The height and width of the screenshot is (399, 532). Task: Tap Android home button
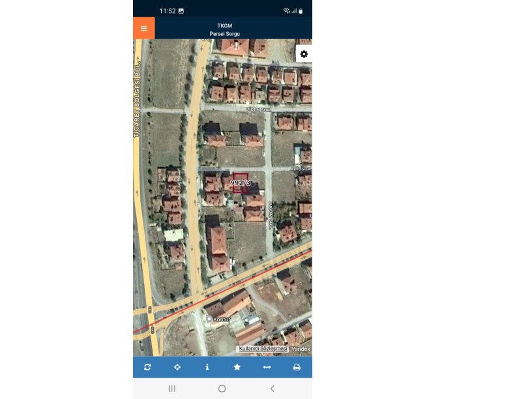tap(222, 389)
